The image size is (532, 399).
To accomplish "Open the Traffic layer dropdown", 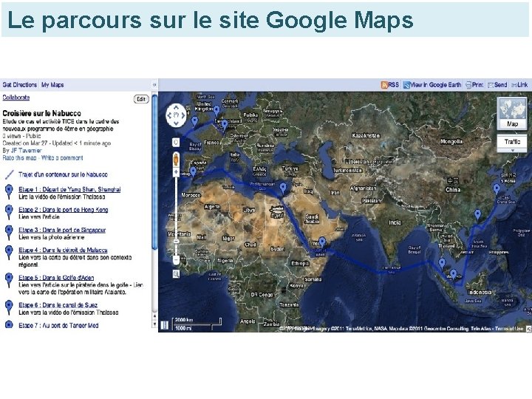I will point(512,143).
